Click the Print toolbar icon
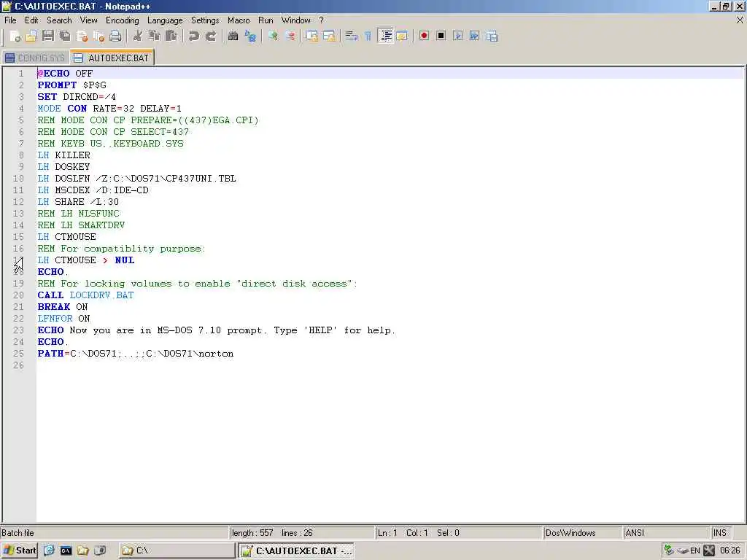This screenshot has width=747, height=560. (x=115, y=36)
